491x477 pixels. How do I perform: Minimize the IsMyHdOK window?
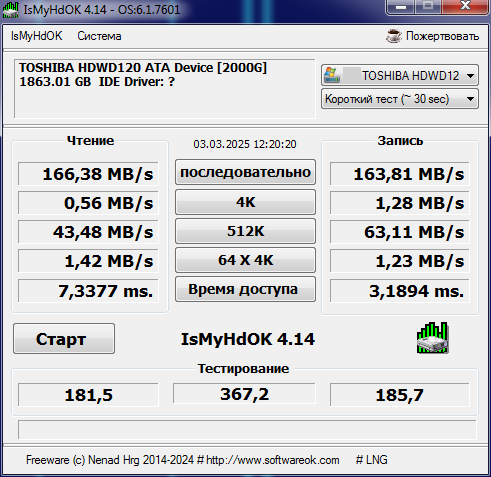click(401, 7)
